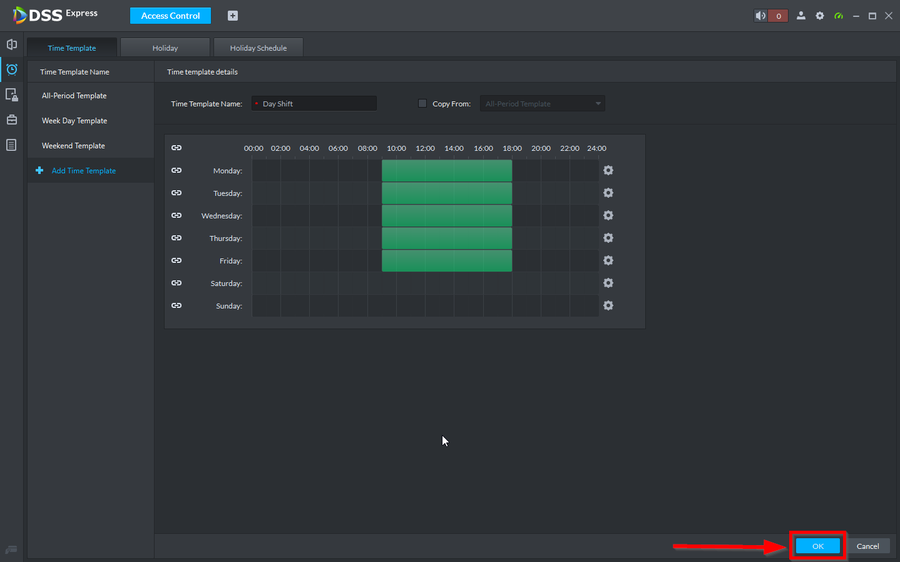Click Wednesday's green time period bar

click(x=447, y=215)
